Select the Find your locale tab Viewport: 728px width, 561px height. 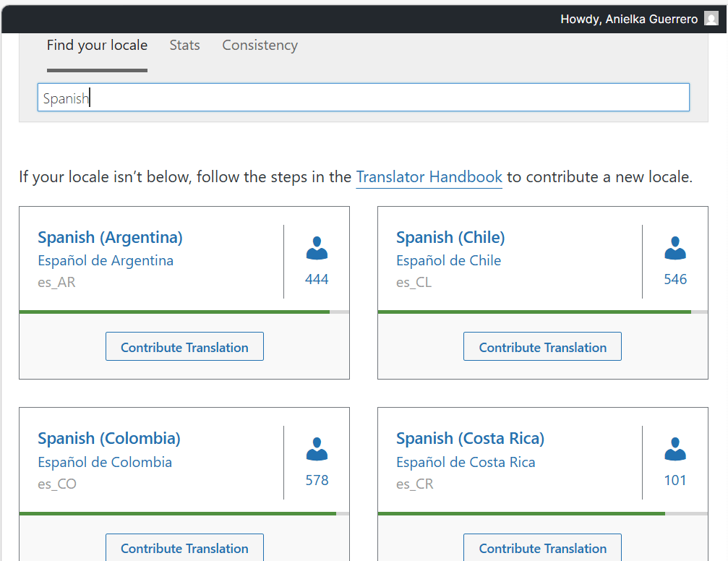[x=97, y=46]
